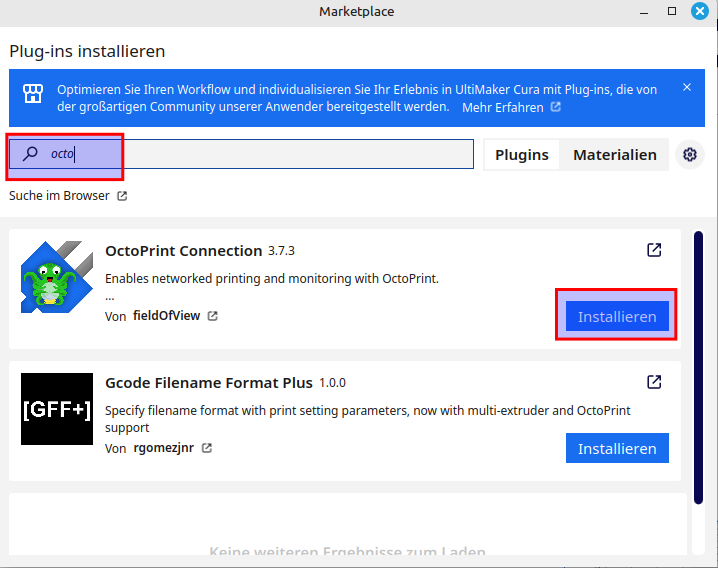Image resolution: width=718 pixels, height=568 pixels.
Task: Click the magnifier icon in the search box
Action: pos(30,154)
